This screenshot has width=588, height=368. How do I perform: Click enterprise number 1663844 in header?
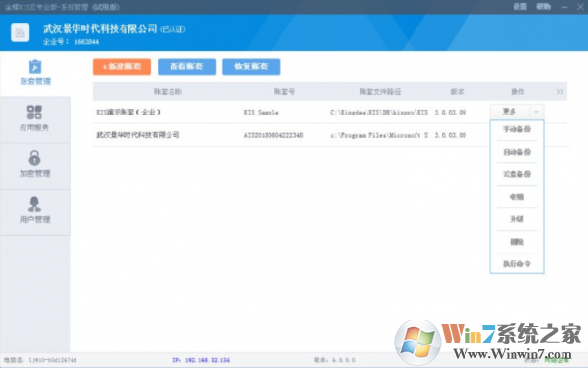86,42
